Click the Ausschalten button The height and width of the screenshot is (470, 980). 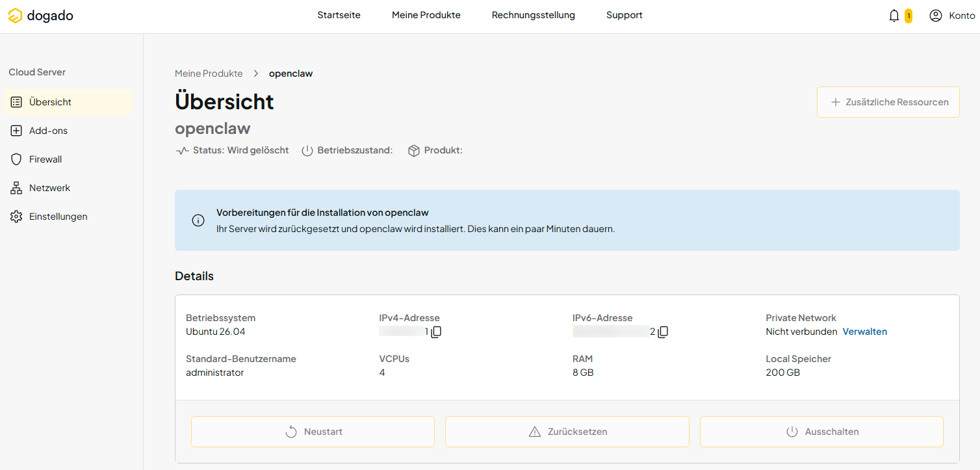pos(821,432)
